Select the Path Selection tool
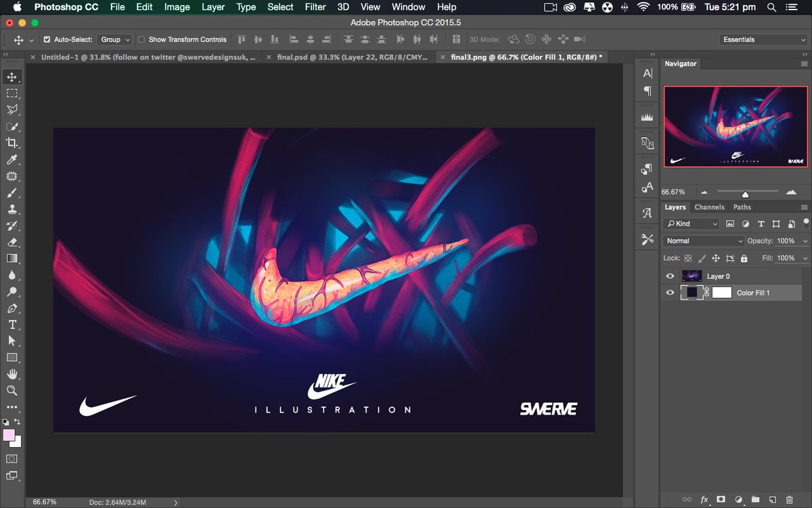 click(x=12, y=341)
